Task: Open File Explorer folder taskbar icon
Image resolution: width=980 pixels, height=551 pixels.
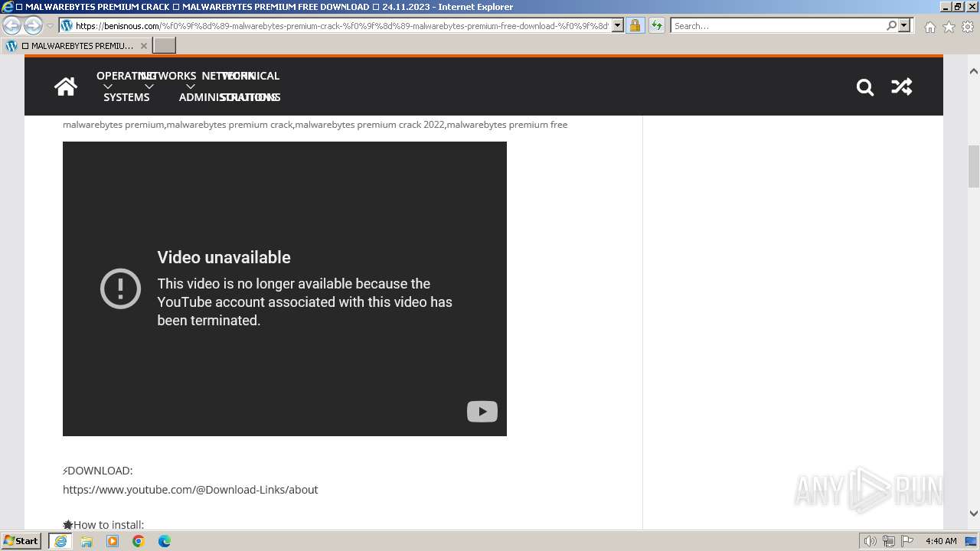Action: click(x=87, y=541)
